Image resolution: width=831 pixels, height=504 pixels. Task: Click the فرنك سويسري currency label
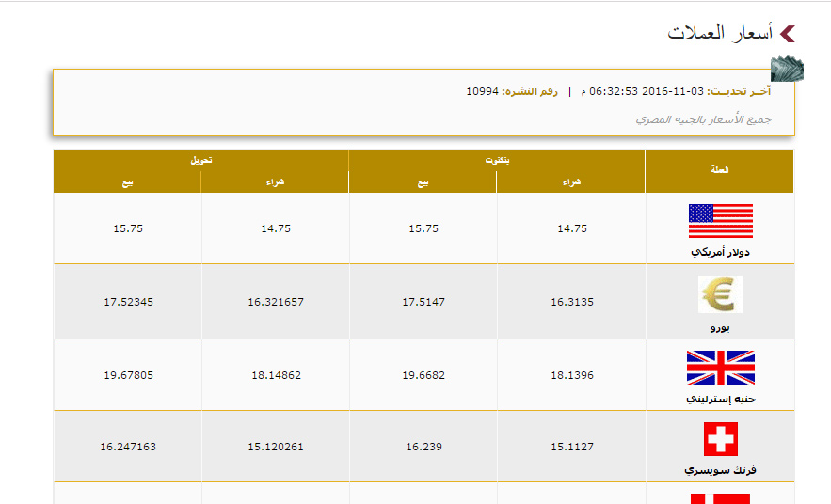pos(720,468)
